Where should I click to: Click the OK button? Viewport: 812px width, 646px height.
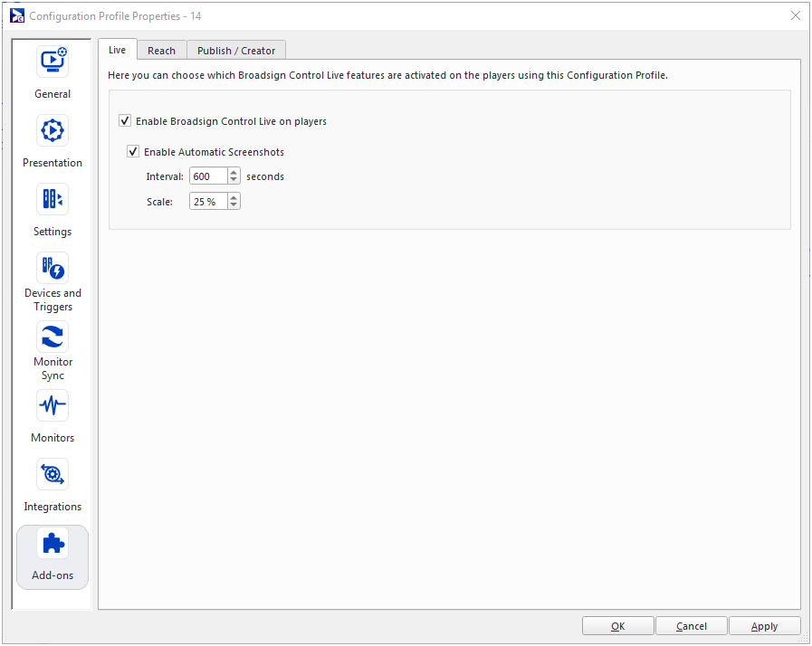click(x=617, y=626)
